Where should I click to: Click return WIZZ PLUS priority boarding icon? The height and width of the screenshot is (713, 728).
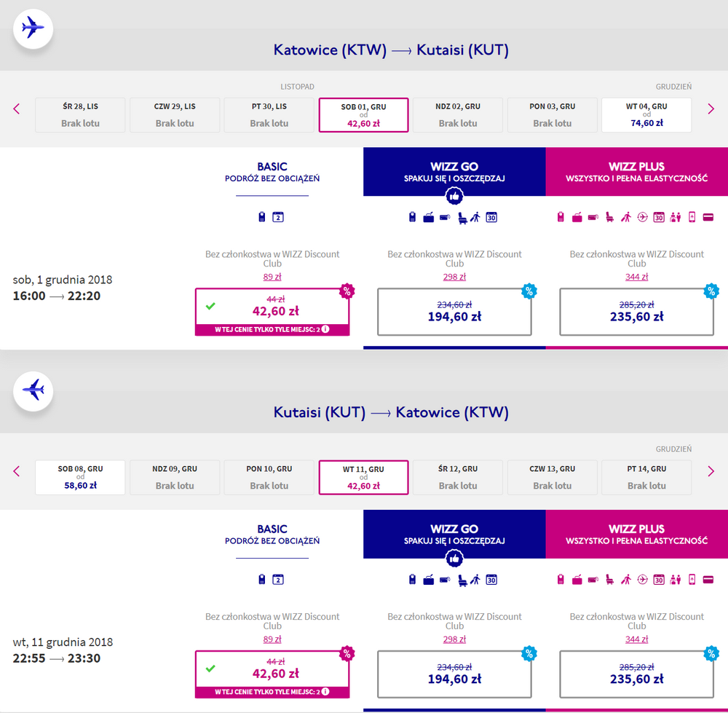(x=626, y=580)
